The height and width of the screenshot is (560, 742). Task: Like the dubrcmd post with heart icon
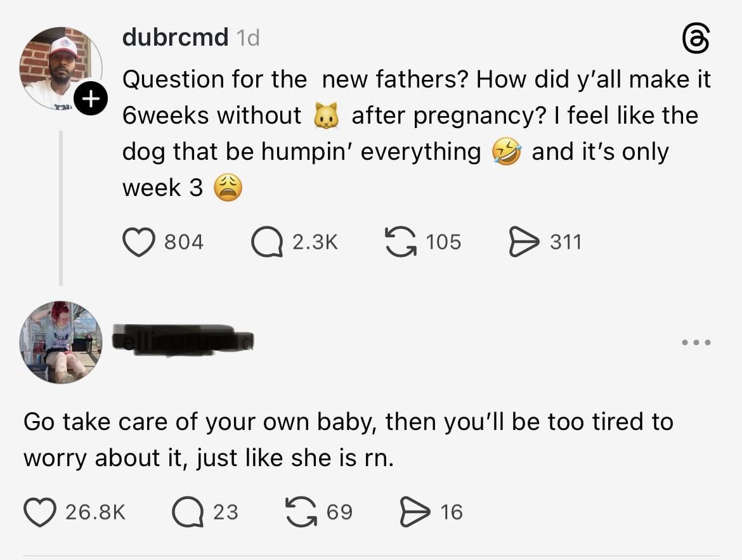[139, 242]
